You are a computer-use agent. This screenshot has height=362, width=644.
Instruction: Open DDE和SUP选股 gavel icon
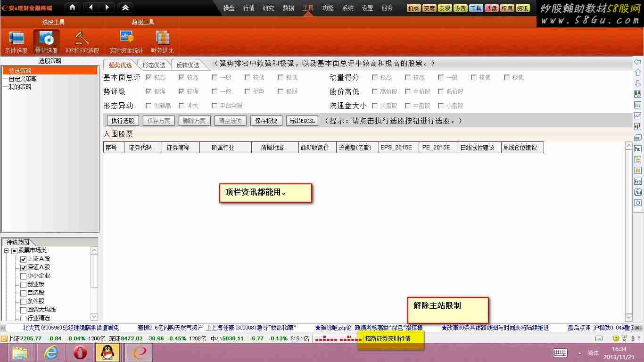(x=82, y=42)
